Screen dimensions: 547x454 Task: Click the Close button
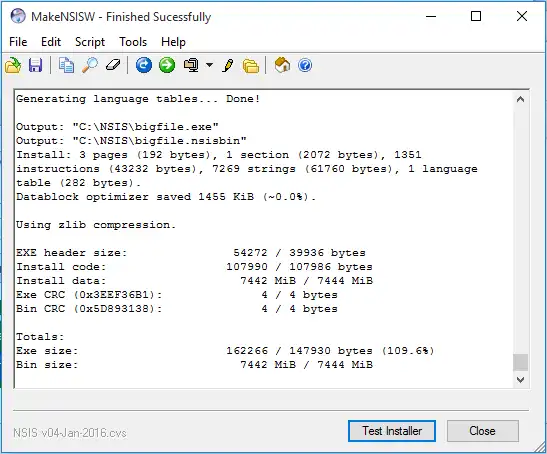pyautogui.click(x=482, y=431)
